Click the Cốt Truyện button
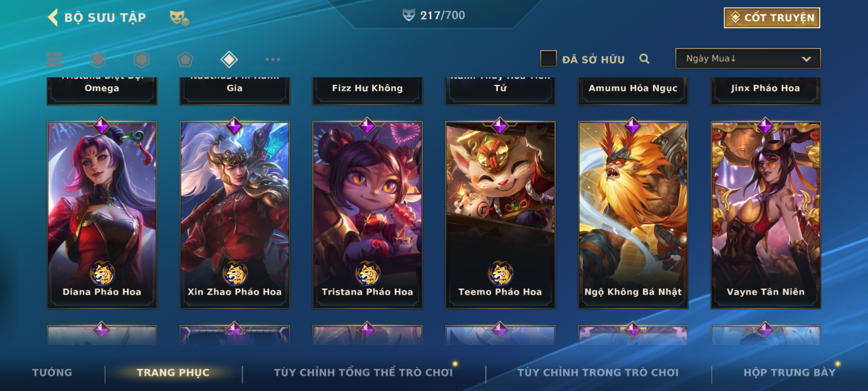868x391 pixels. (x=772, y=18)
